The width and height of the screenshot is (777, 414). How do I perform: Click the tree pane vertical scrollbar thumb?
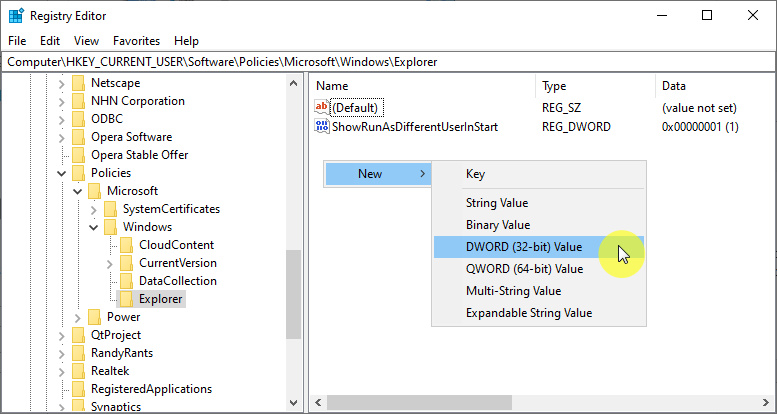(x=293, y=290)
